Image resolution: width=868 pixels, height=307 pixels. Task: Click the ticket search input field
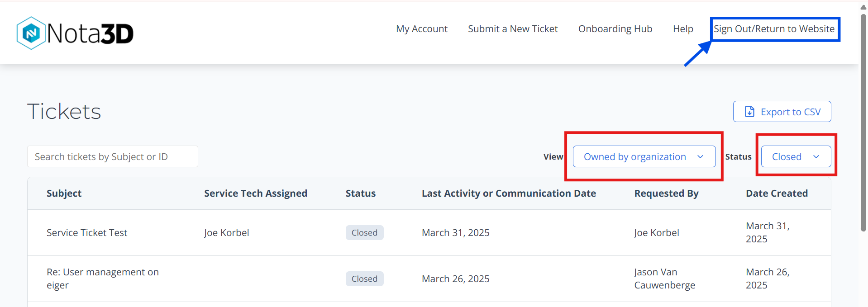click(x=112, y=156)
